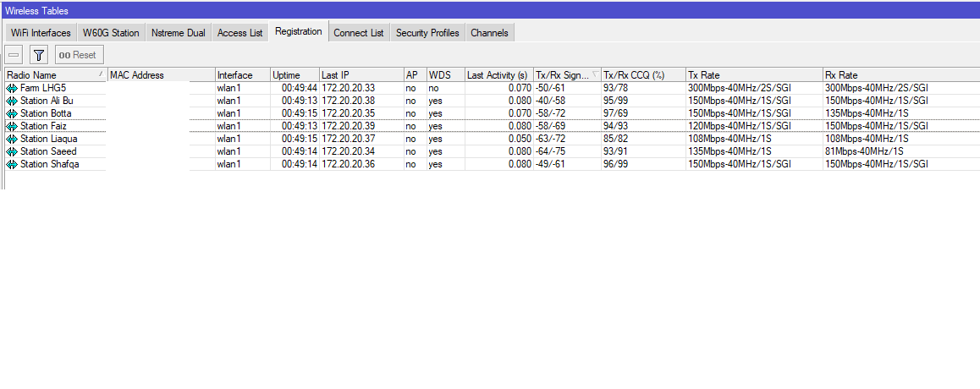Click the Interface column header
Viewport: 980px width, 389px height.
point(243,75)
